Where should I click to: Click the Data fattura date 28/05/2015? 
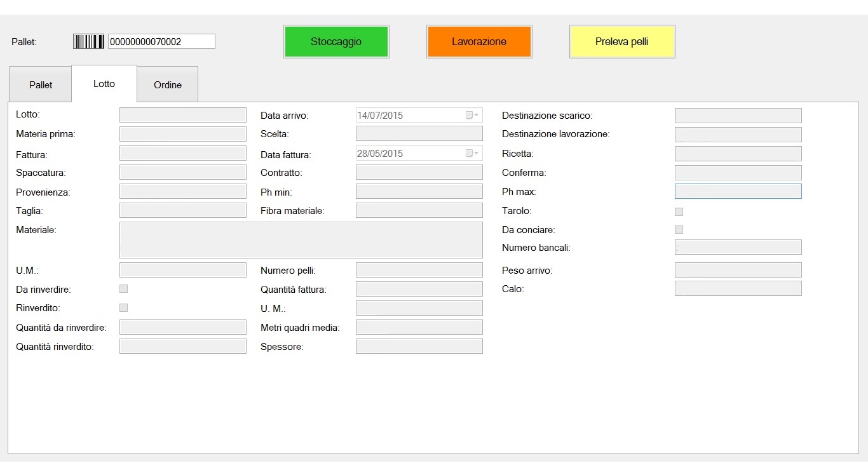380,154
